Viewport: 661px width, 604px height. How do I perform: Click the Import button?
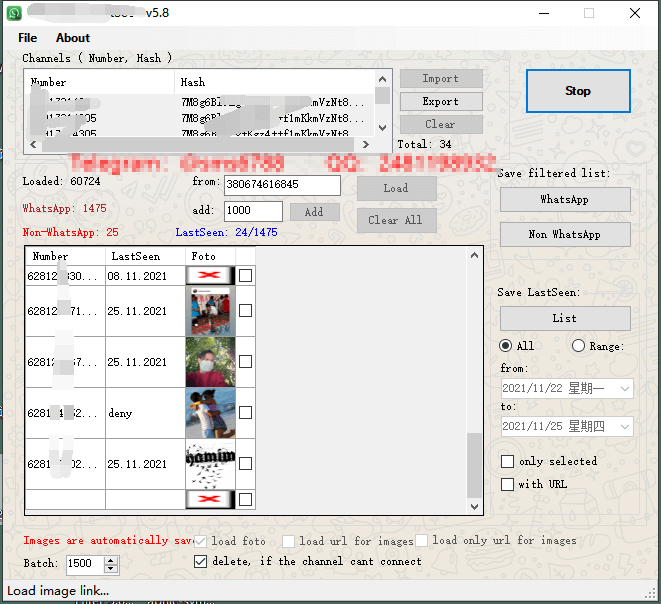point(441,79)
